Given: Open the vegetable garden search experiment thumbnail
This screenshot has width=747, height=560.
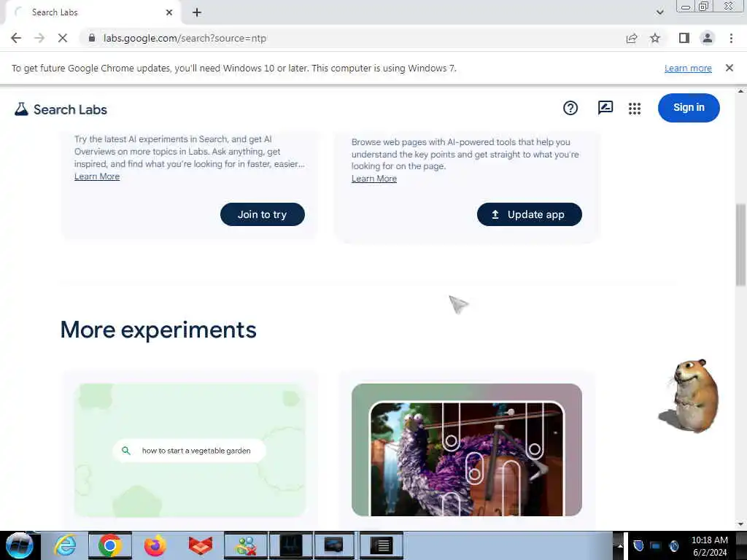Looking at the screenshot, I should 190,450.
